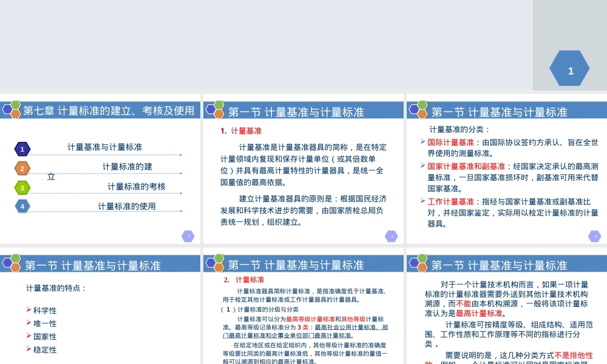Select the dark blue hexagon 1 beside 计量基准与计量标准

22,149
